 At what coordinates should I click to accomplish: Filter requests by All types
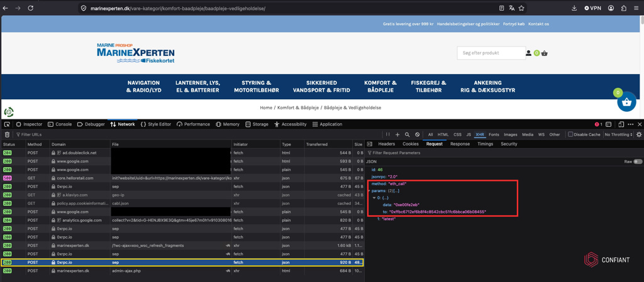[430, 134]
